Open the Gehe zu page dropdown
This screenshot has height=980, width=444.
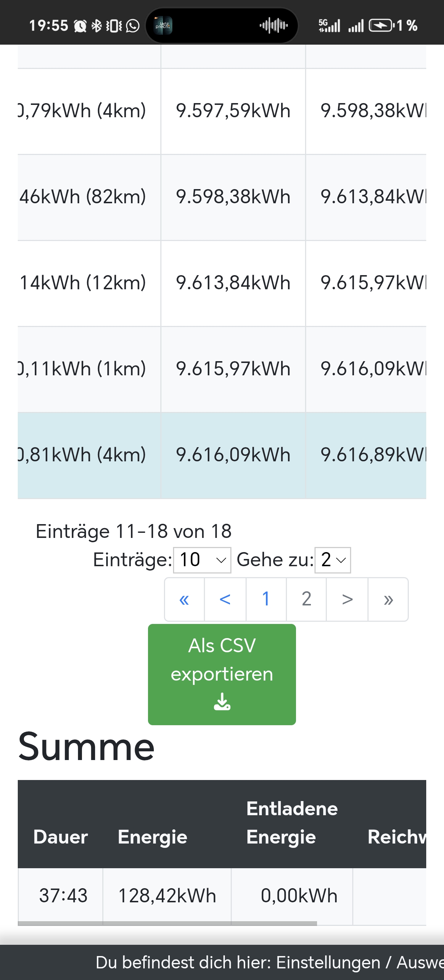[x=333, y=560]
